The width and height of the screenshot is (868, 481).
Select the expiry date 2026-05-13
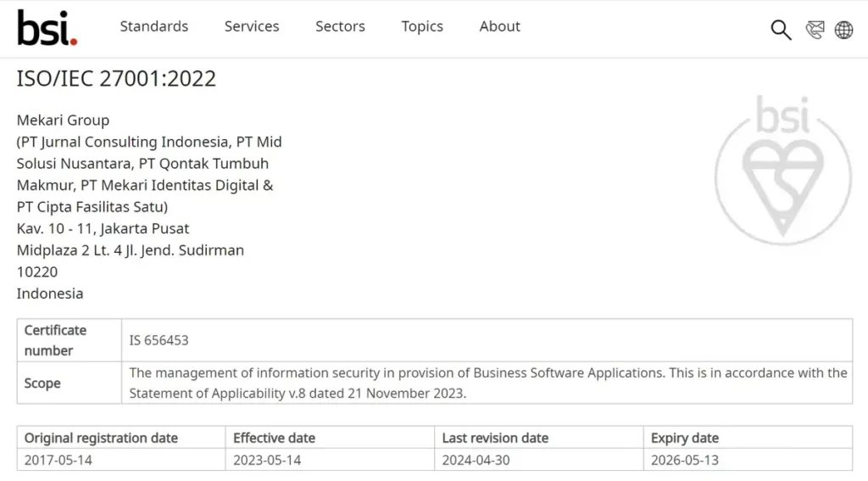(x=685, y=460)
